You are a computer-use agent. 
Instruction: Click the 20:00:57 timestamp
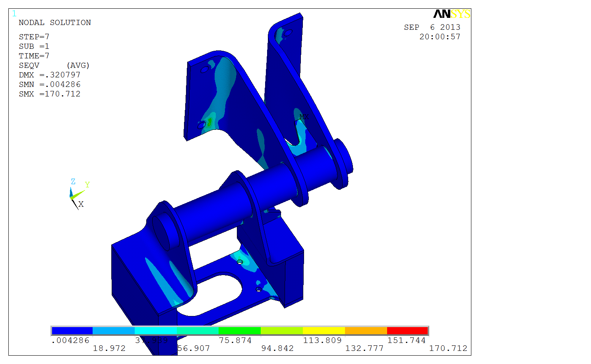pyautogui.click(x=440, y=37)
